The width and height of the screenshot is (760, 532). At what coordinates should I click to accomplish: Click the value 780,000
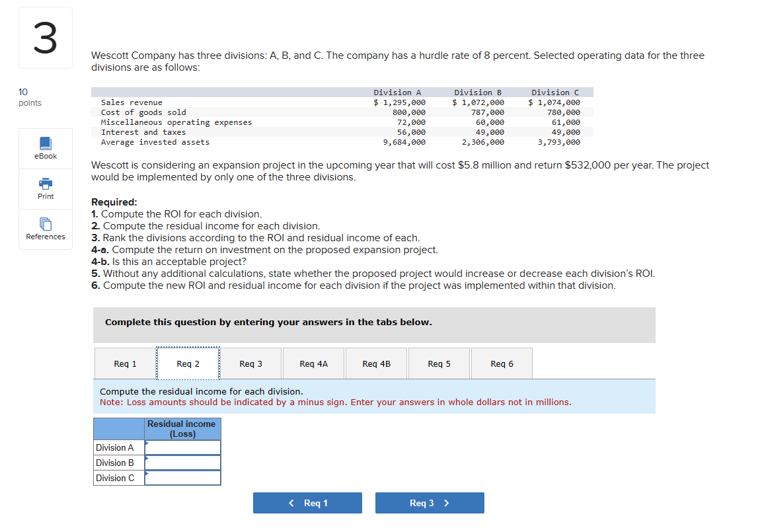[x=564, y=112]
